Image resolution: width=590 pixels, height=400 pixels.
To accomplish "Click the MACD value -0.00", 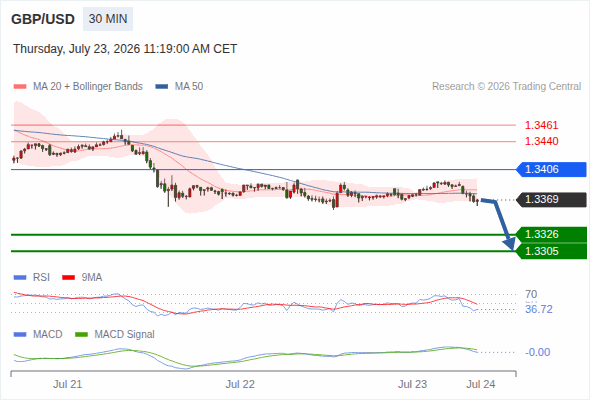I will pos(537,352).
